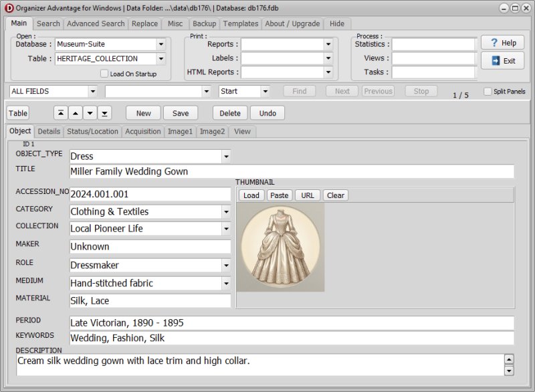Open the Acquisition record tab
This screenshot has height=392, width=535.
[x=142, y=131]
